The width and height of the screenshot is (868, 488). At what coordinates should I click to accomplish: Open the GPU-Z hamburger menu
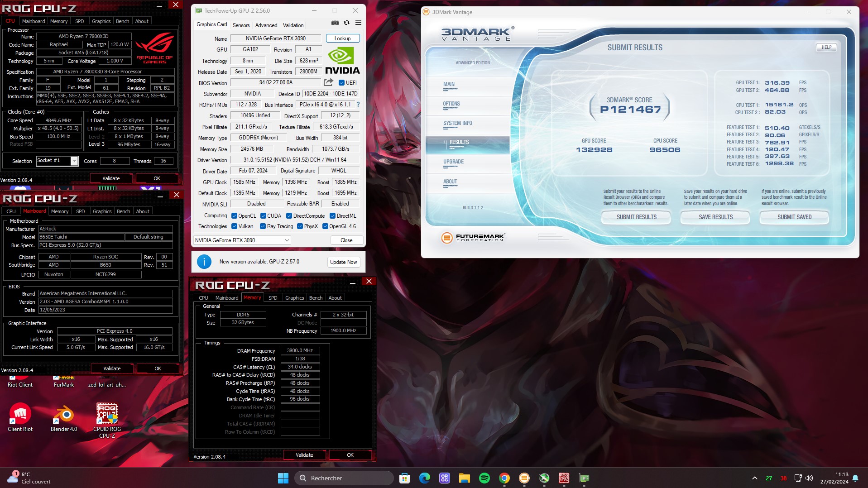358,23
